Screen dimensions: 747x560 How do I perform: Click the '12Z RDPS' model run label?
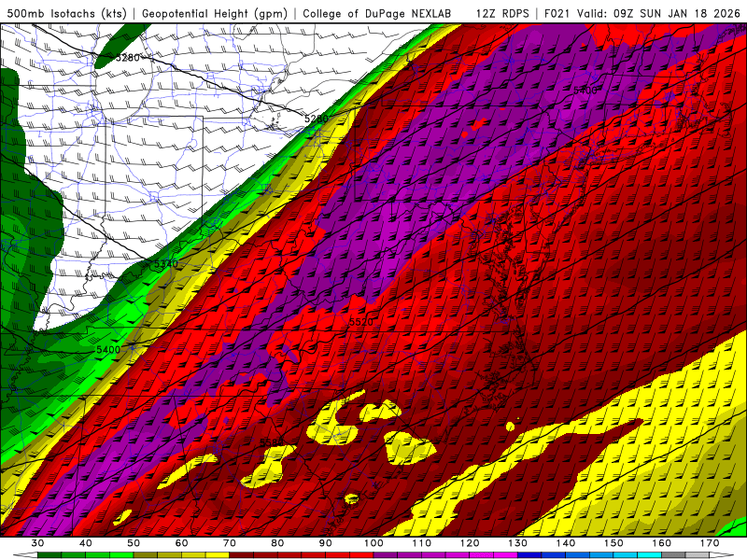tap(502, 13)
